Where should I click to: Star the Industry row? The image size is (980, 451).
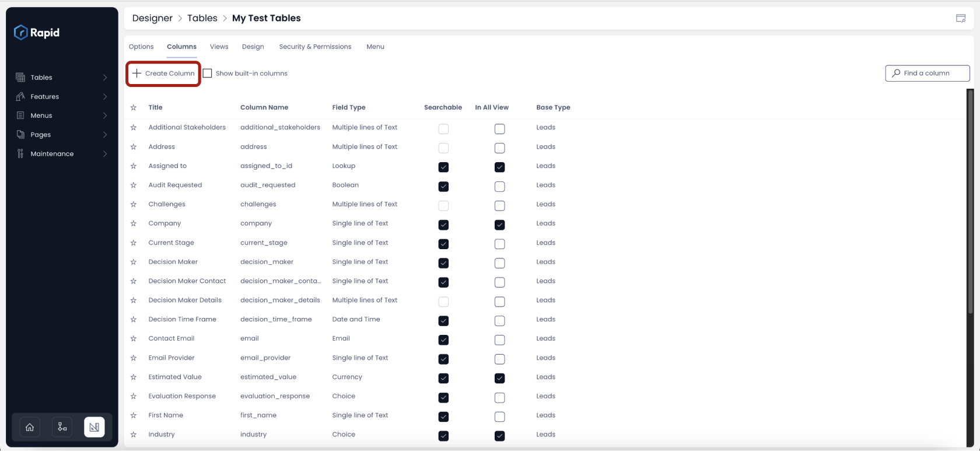pyautogui.click(x=134, y=435)
